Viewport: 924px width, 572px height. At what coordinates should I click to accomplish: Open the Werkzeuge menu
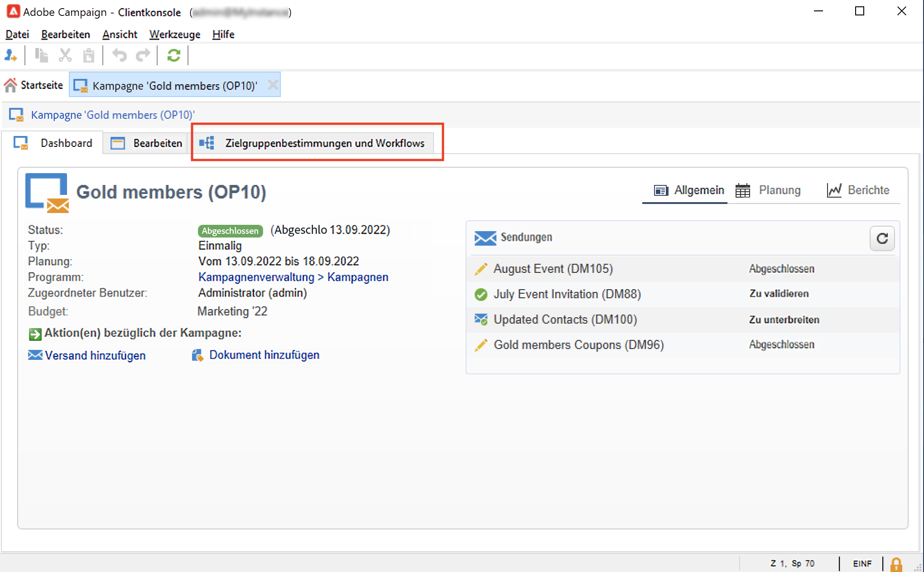[x=175, y=34]
